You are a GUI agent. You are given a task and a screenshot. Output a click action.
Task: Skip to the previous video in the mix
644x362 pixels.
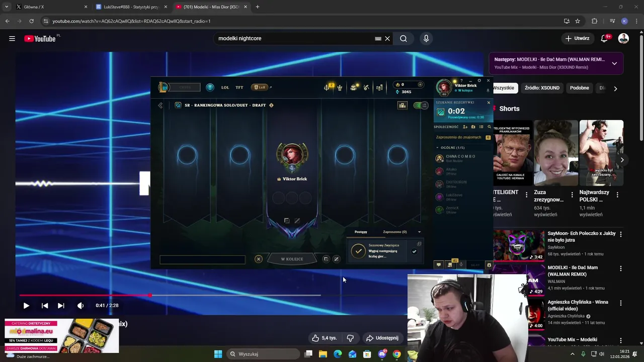click(45, 305)
